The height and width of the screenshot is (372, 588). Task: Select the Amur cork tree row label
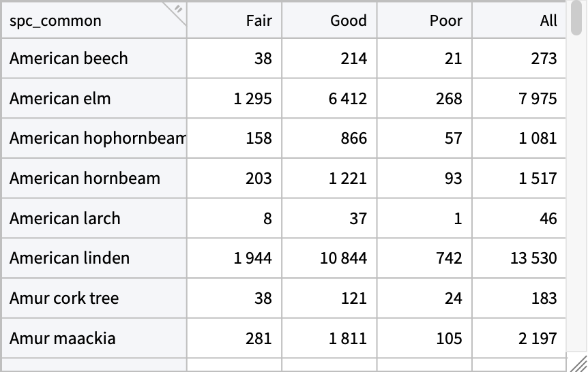tap(64, 298)
